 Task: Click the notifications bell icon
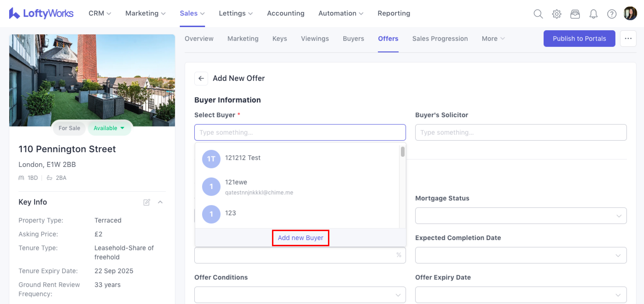[593, 14]
